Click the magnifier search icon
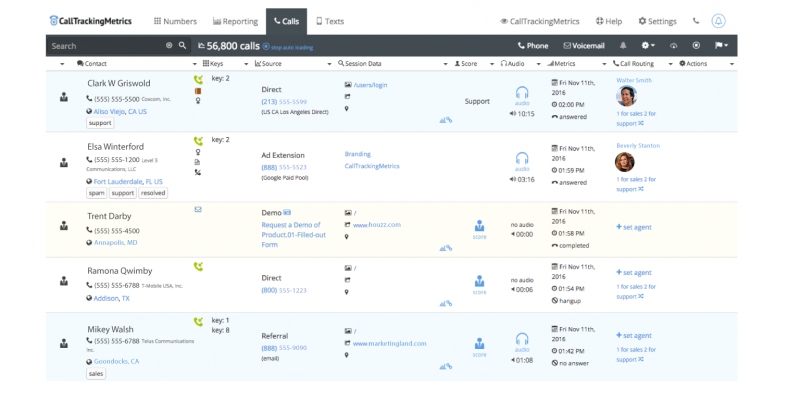The width and height of the screenshot is (800, 400). click(x=182, y=45)
